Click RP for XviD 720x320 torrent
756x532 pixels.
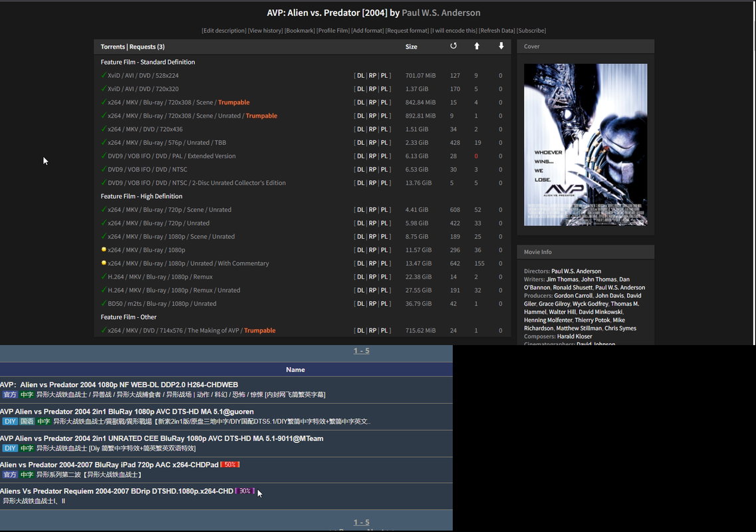point(372,88)
